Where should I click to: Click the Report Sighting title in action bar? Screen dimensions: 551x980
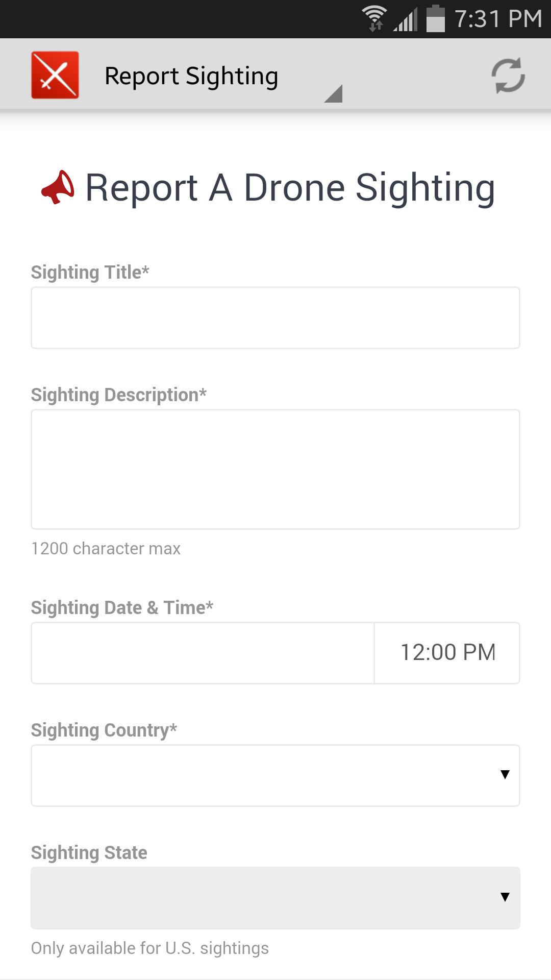pyautogui.click(x=191, y=76)
